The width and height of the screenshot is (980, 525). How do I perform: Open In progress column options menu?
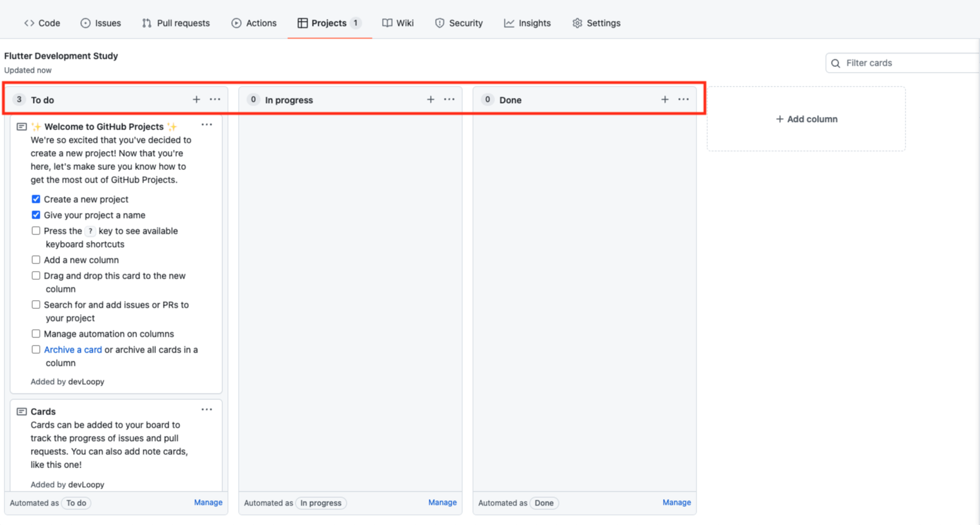(x=449, y=99)
